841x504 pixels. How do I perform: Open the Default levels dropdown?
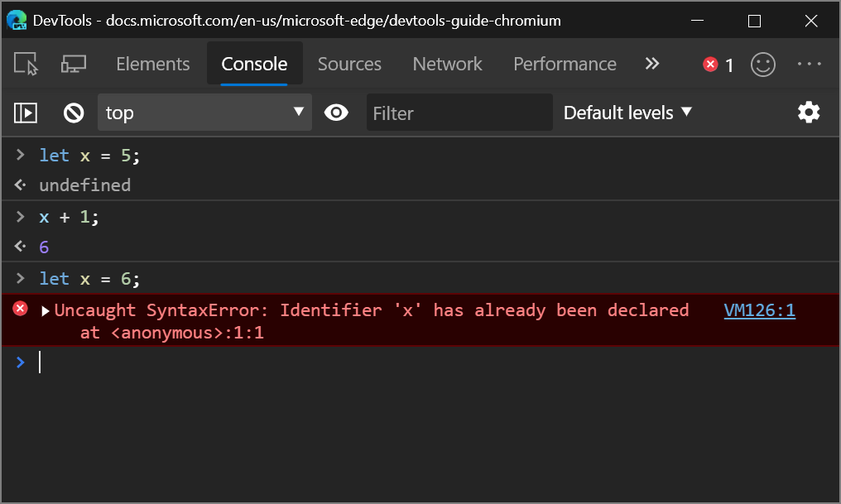tap(627, 113)
